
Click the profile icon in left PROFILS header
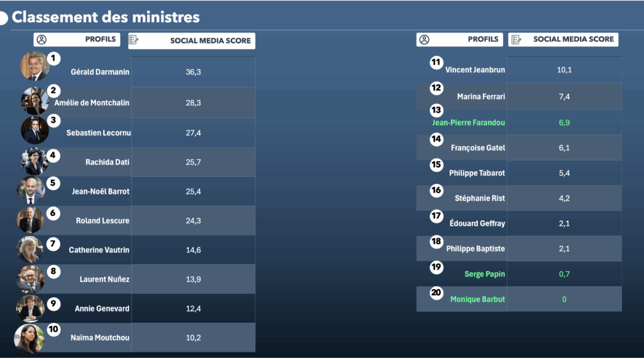click(42, 40)
